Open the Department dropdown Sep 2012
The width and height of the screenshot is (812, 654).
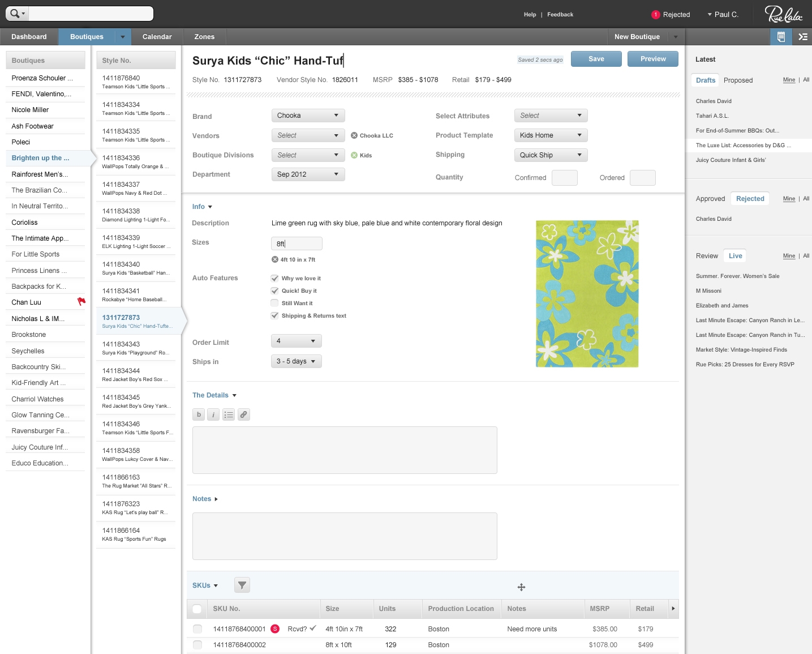coord(308,174)
